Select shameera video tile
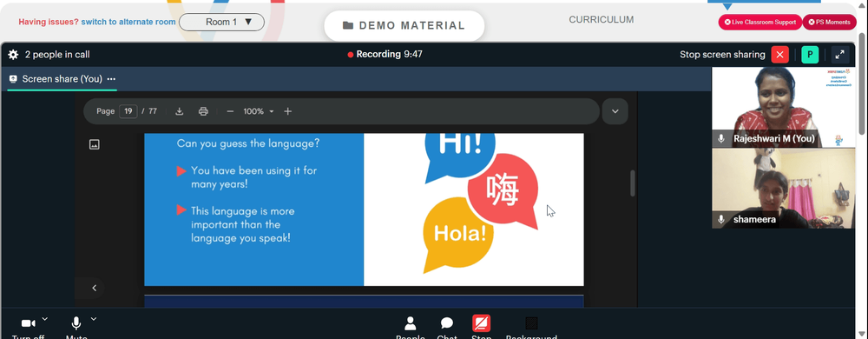868x339 pixels. coord(783,189)
